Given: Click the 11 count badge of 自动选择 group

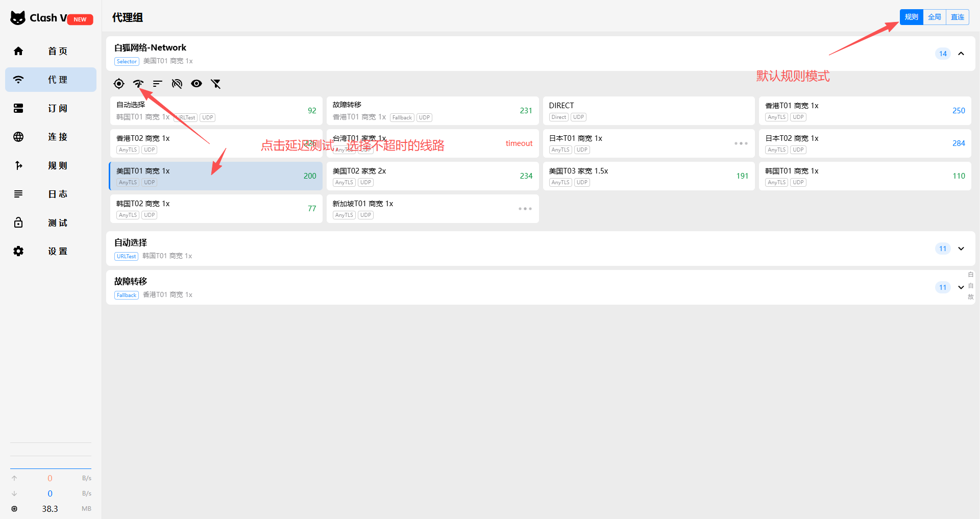Looking at the screenshot, I should [x=943, y=249].
